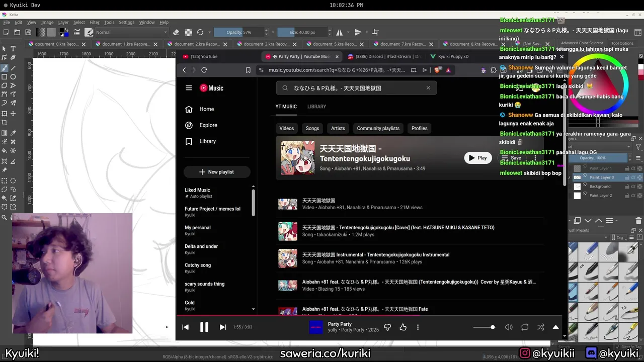644x362 pixels.
Task: Select the Rectangular Selection tool
Action: point(5,180)
